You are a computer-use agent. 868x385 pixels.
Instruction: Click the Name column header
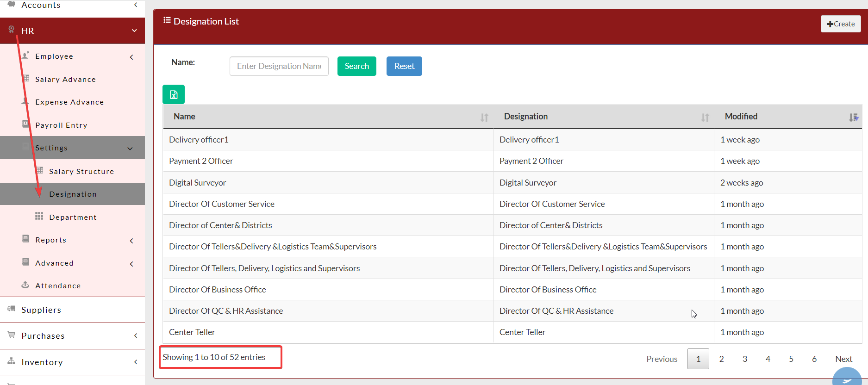328,117
